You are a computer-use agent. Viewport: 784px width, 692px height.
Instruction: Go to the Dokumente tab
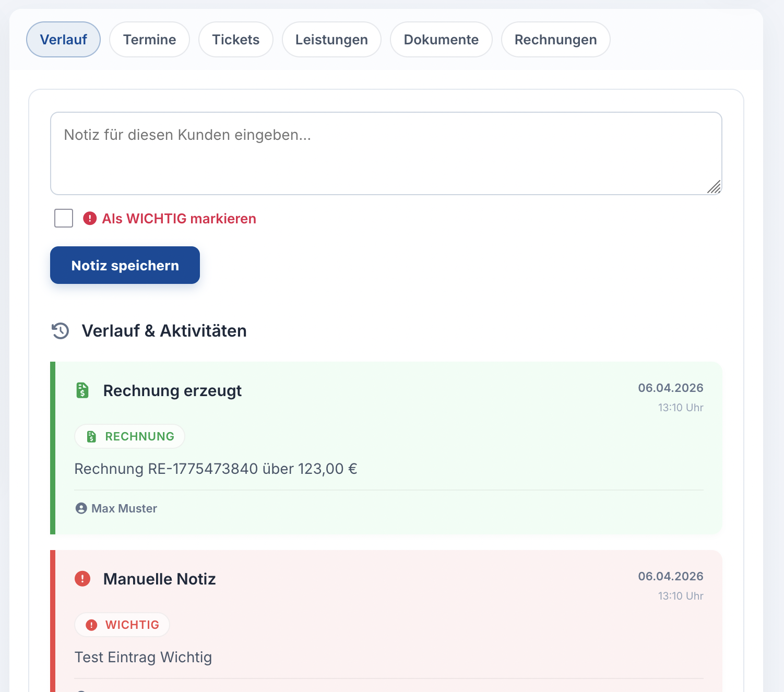pyautogui.click(x=441, y=40)
